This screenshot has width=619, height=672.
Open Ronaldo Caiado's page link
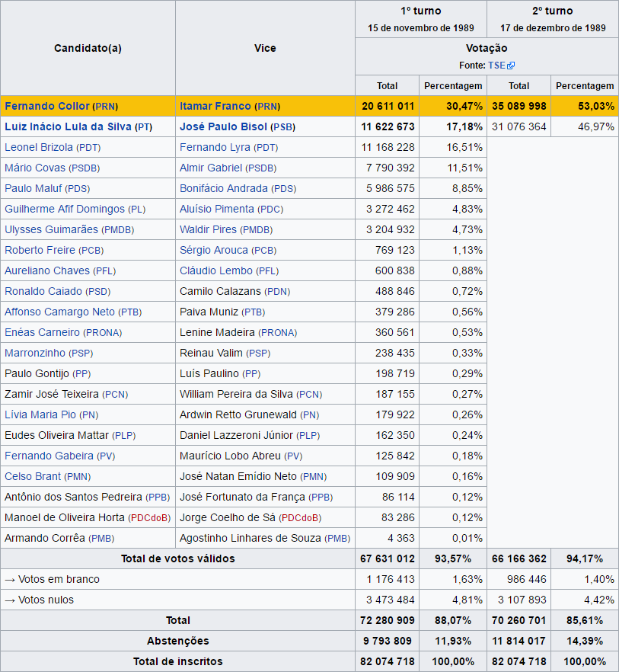point(43,291)
